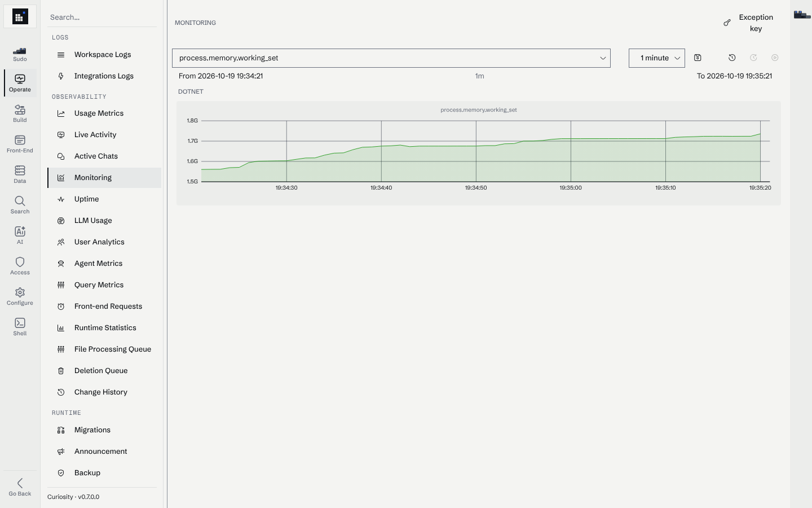Open User Analytics
The width and height of the screenshot is (812, 508).
[104, 242]
